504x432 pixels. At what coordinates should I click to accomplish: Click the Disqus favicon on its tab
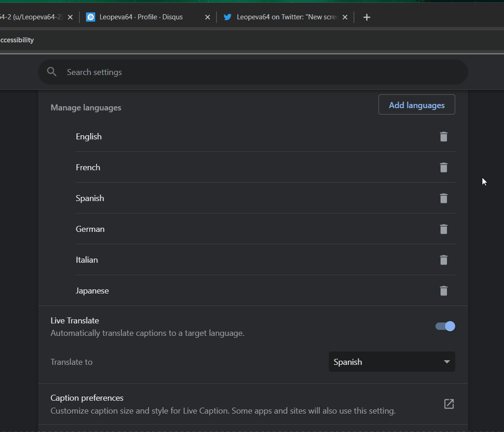point(91,17)
